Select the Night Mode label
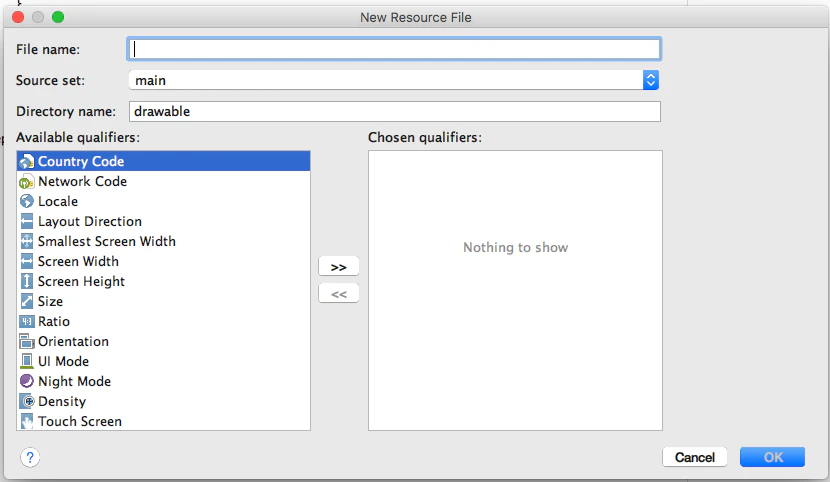This screenshot has width=830, height=482. (x=75, y=381)
